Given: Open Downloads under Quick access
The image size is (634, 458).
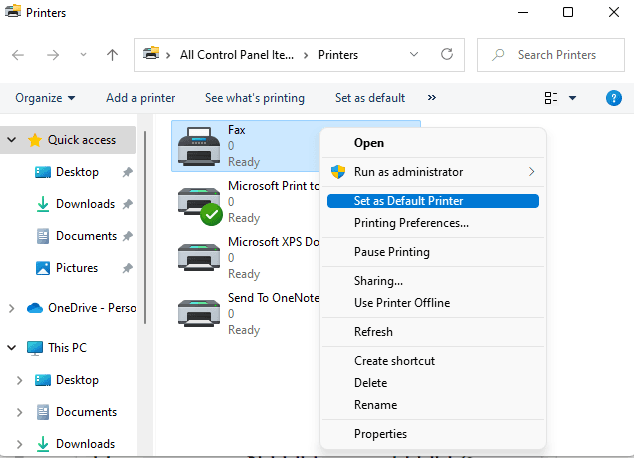Looking at the screenshot, I should click(85, 204).
